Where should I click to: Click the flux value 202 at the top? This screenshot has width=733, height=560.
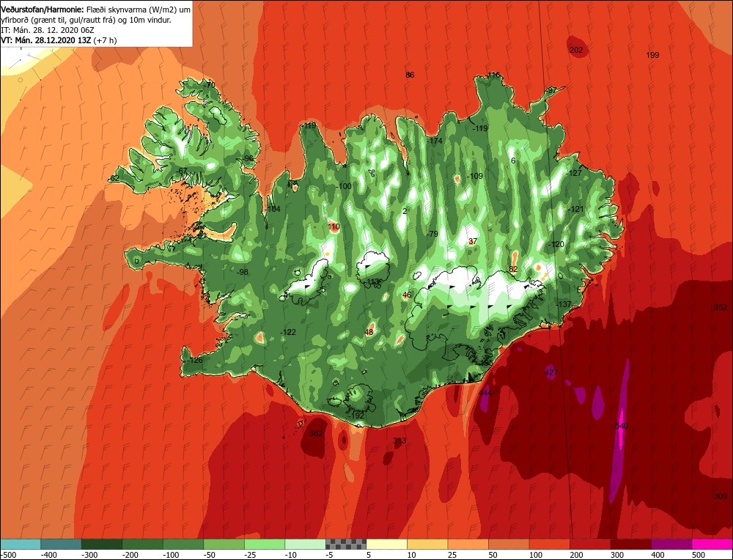coord(576,50)
